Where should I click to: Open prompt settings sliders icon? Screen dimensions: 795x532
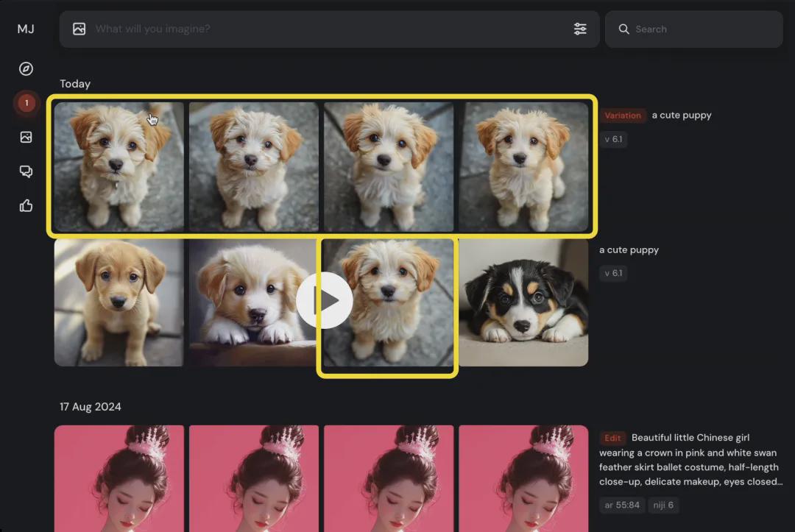pos(580,29)
